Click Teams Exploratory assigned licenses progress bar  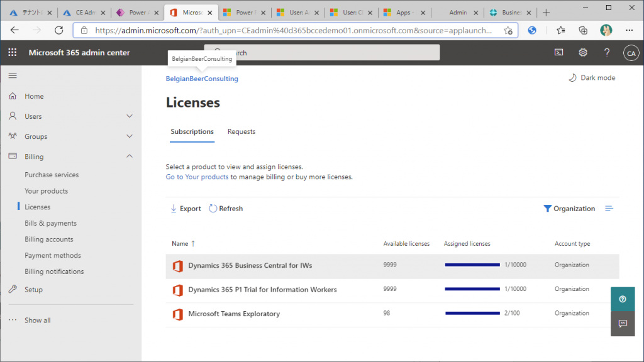tap(472, 314)
